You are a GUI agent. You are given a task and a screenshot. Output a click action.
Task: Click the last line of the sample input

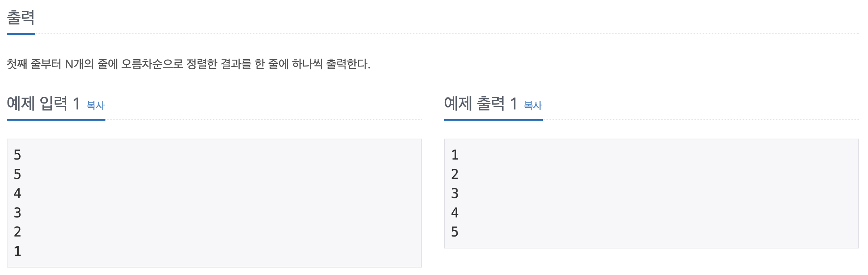coord(17,252)
